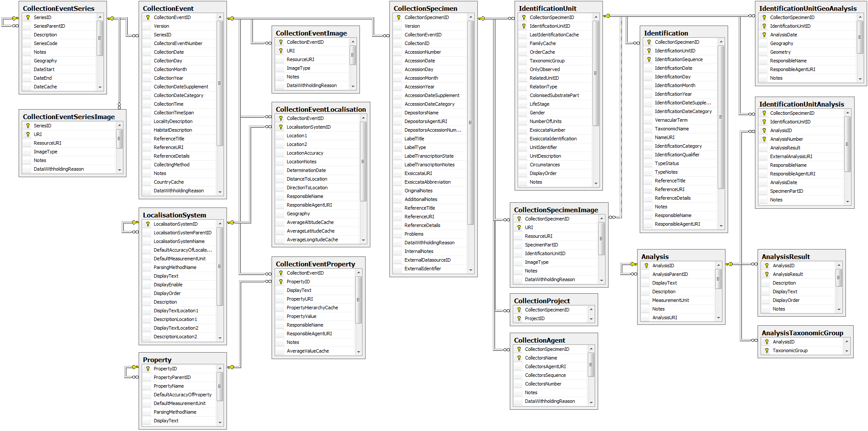Select the IdentificationQualifier field
The image size is (868, 431).
680,155
